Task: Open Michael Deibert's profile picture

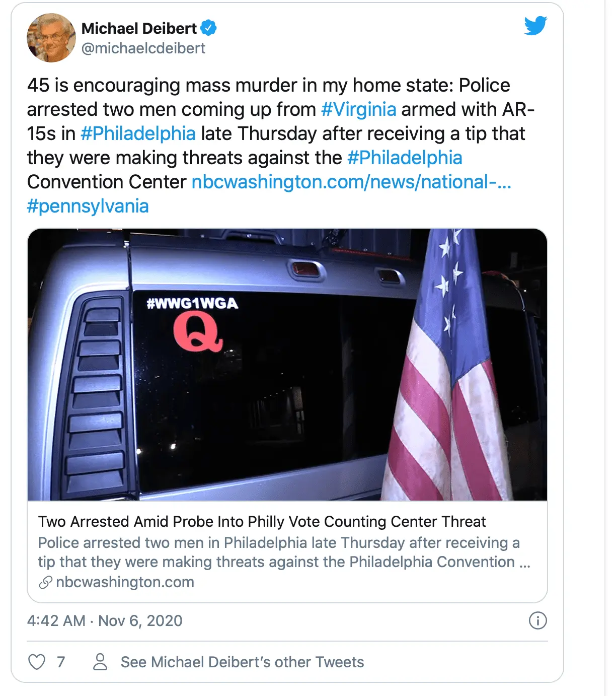Action: tap(51, 38)
